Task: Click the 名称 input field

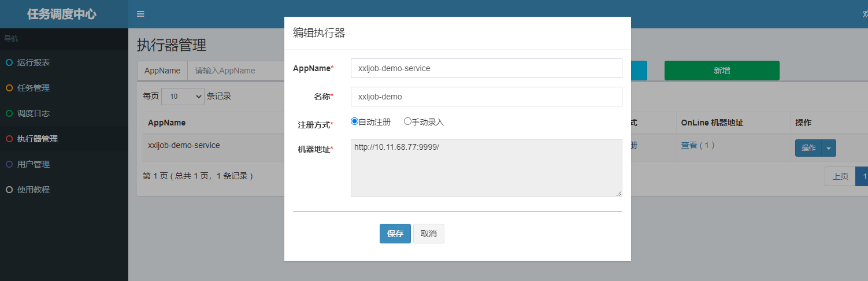Action: point(486,97)
